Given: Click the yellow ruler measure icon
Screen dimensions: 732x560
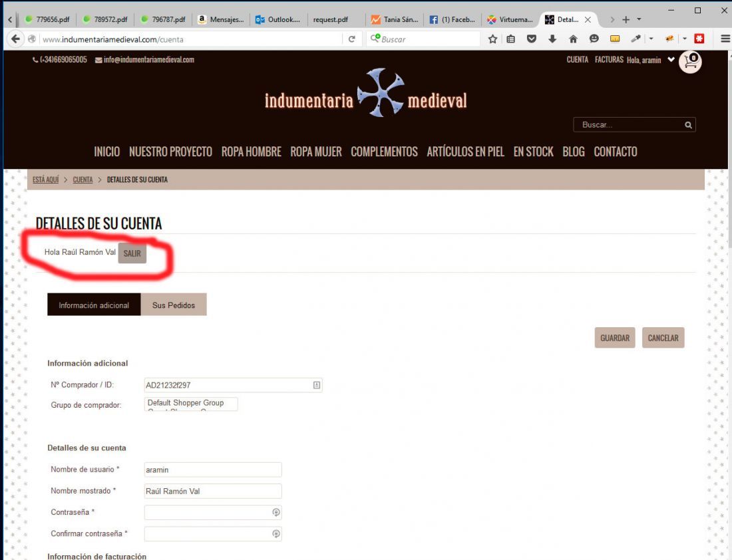Looking at the screenshot, I should pos(615,39).
